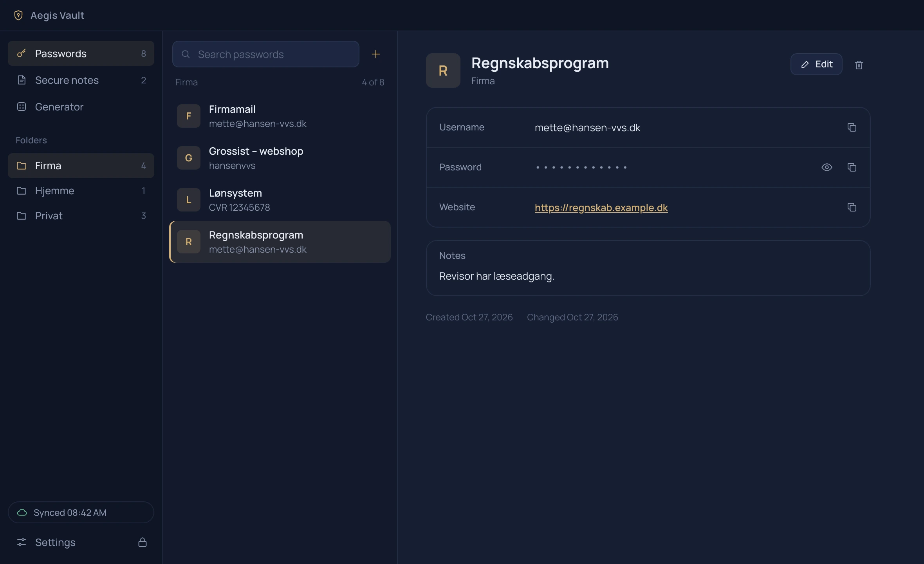
Task: Click the '4 of 8' count label
Action: click(x=373, y=82)
